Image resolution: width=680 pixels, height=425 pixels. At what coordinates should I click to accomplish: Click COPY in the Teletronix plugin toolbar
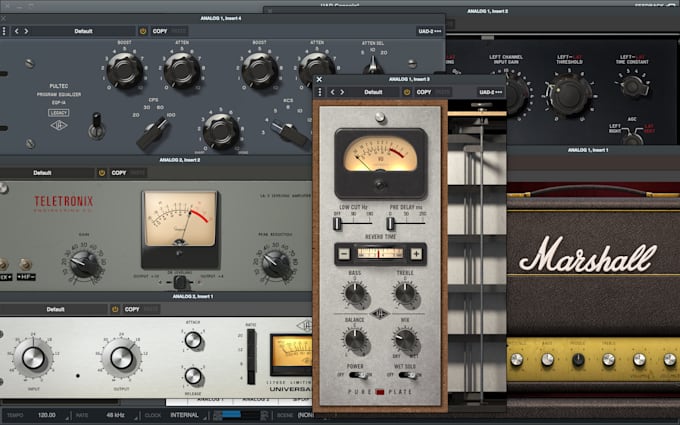118,173
